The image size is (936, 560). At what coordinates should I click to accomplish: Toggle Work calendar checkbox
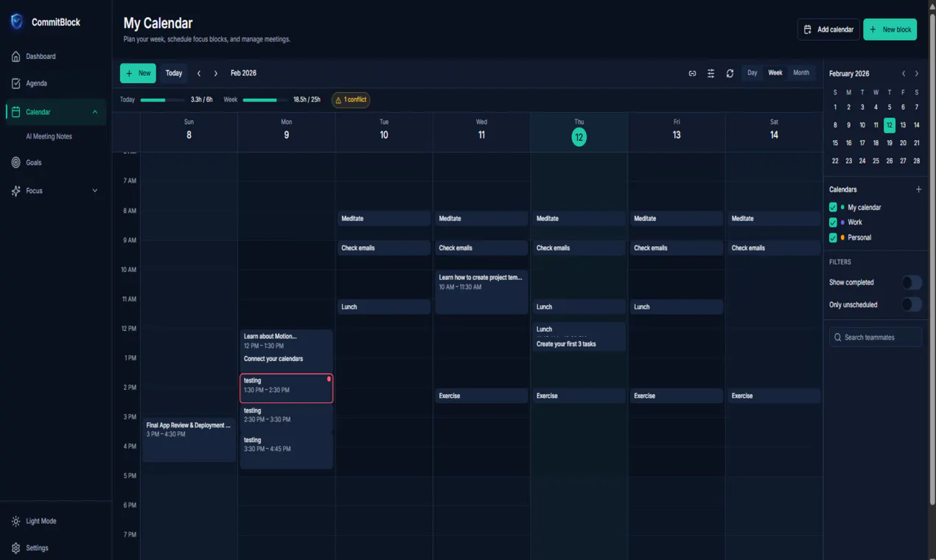[x=833, y=223]
